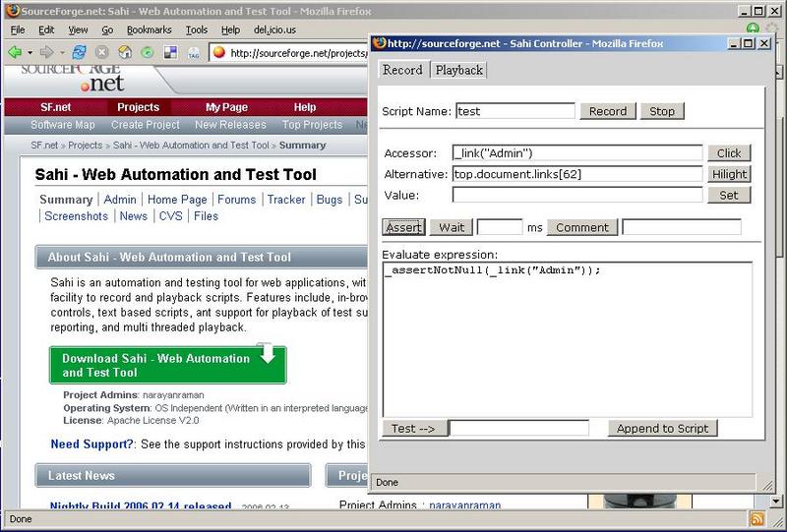Open the Help menu in Firefox menu bar
Viewport: 787px width, 532px height.
point(230,30)
